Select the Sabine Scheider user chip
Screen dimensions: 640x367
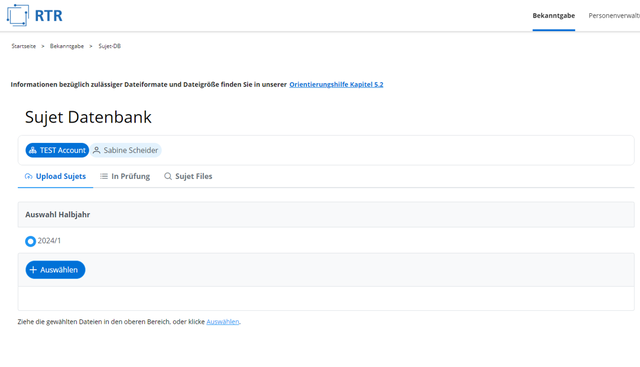coord(126,150)
